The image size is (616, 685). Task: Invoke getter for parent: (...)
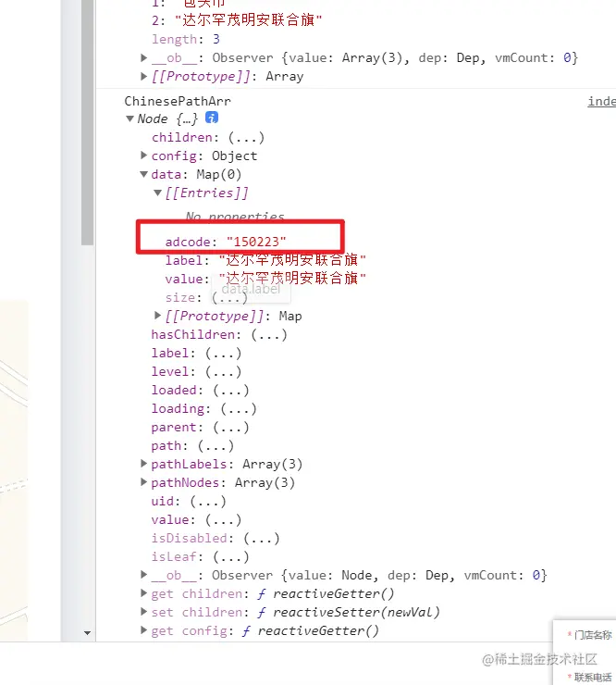point(231,428)
